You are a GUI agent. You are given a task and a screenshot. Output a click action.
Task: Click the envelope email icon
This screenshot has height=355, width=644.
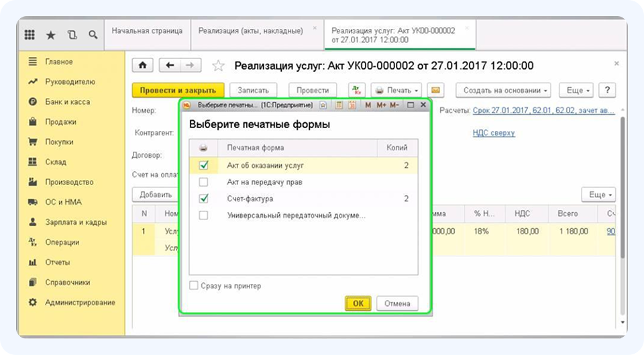tap(435, 90)
